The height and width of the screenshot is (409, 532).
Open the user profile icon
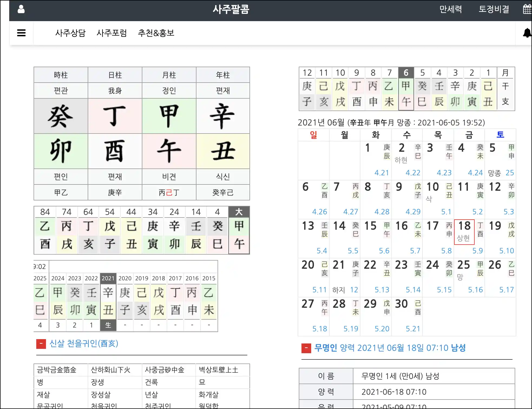click(x=21, y=9)
